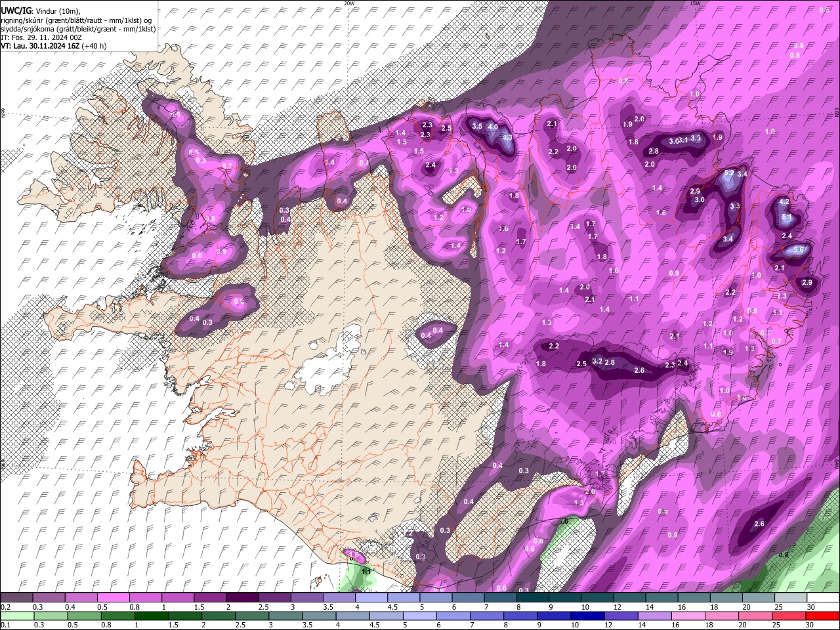Viewport: 840px width, 630px height.
Task: Click the '5.1' snowfall value on the map
Action: (x=788, y=217)
